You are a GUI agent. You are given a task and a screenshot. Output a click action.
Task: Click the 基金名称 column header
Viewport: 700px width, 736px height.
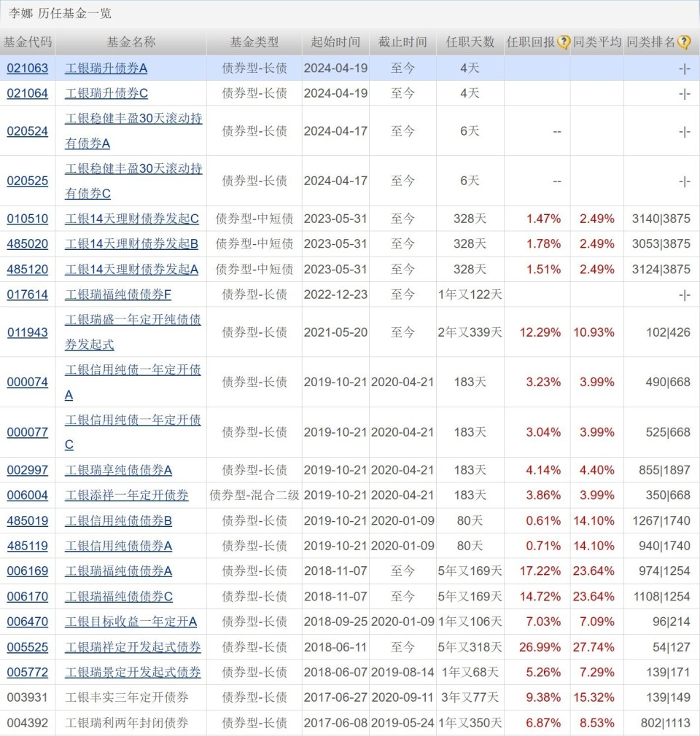click(131, 42)
